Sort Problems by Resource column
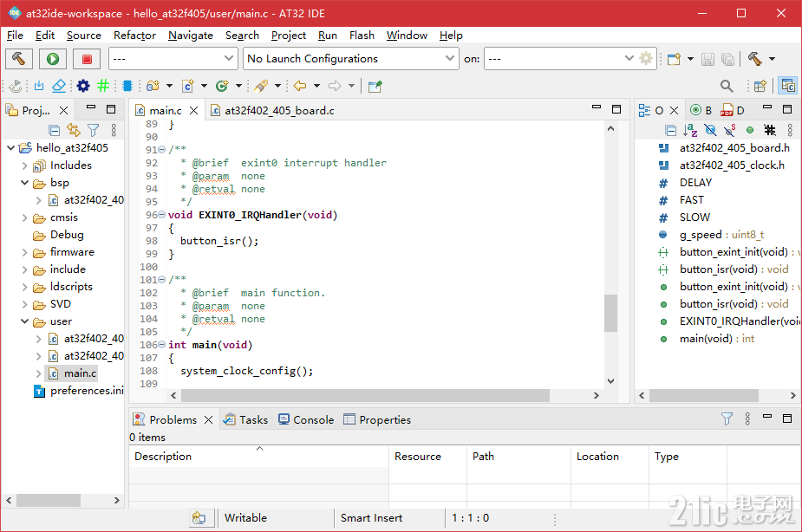 [427, 457]
